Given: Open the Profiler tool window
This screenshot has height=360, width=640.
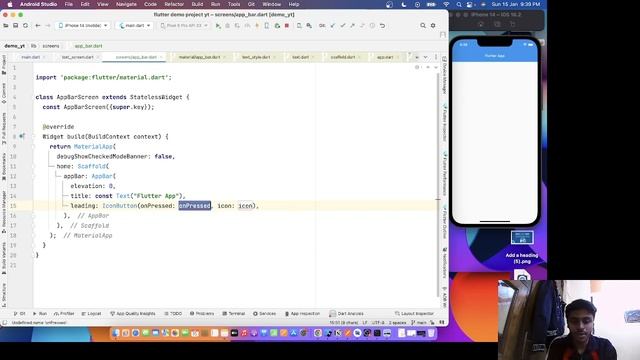Looking at the screenshot, I should 64,313.
